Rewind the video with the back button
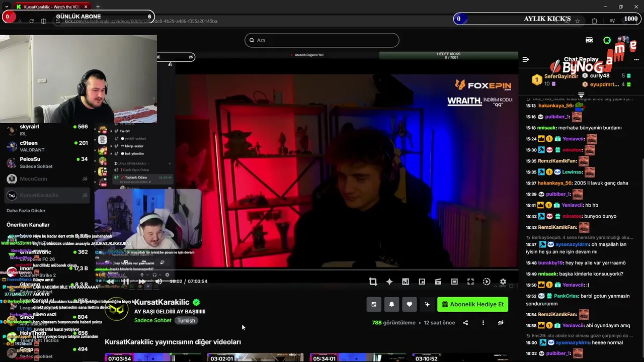The width and height of the screenshot is (644, 362). (110, 282)
